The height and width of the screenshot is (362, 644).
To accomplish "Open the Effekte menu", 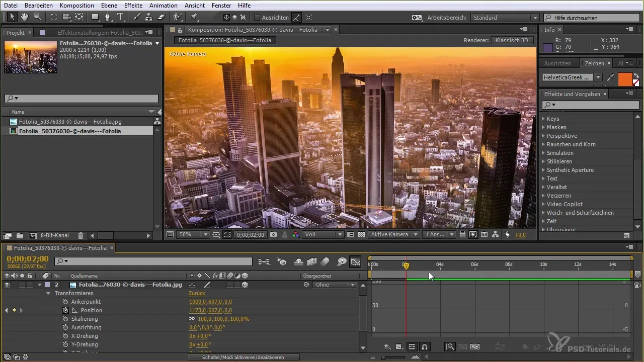I will (132, 5).
